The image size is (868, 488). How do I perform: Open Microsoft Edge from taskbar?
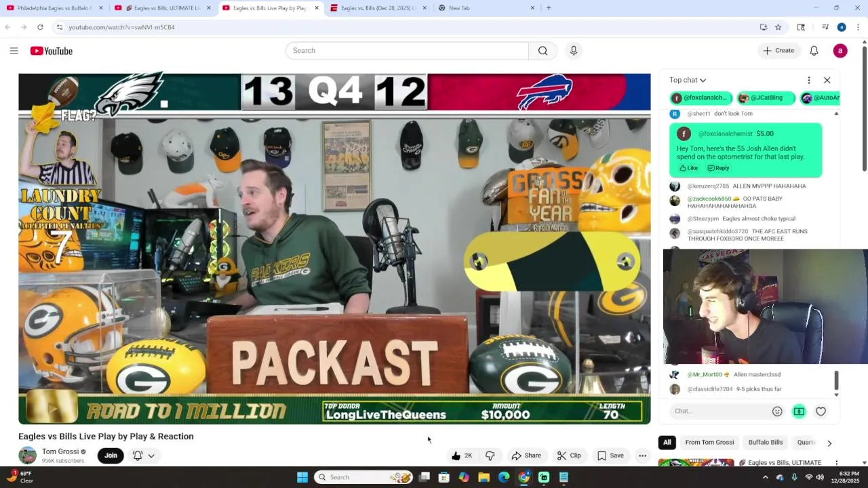click(504, 477)
